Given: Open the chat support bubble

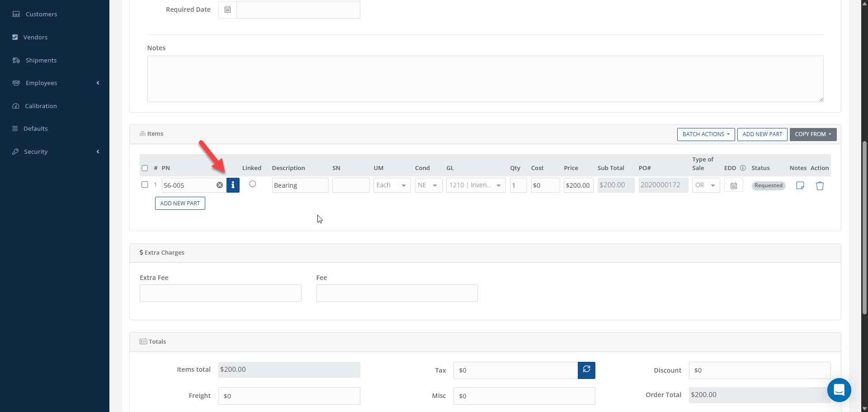Looking at the screenshot, I should 839,390.
